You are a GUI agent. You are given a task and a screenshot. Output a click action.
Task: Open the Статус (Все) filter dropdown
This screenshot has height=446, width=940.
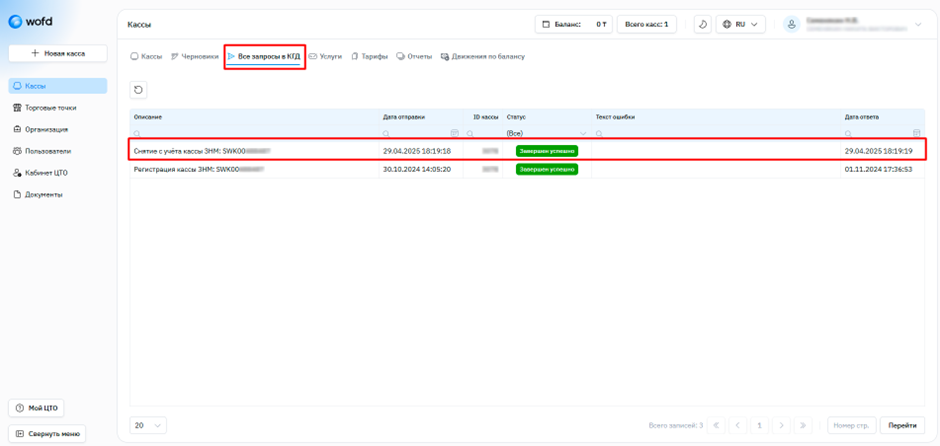(x=547, y=132)
